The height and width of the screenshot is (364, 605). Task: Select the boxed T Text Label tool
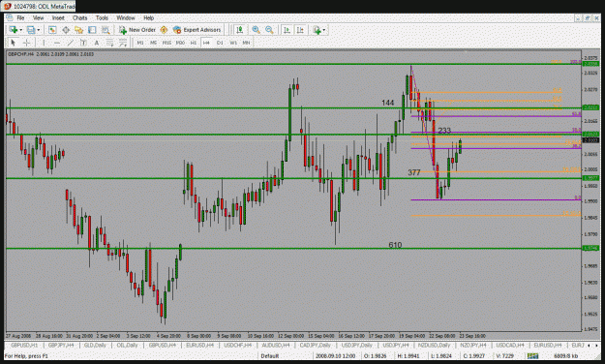pos(83,43)
